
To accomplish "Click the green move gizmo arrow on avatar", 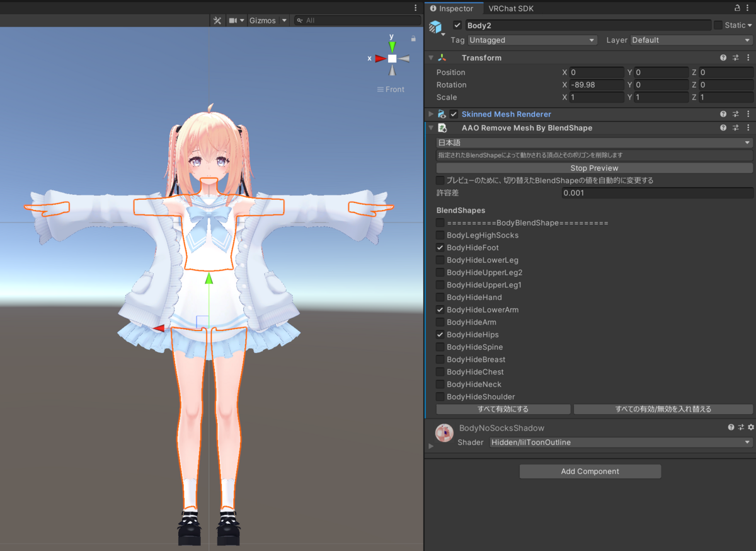I will coord(209,279).
